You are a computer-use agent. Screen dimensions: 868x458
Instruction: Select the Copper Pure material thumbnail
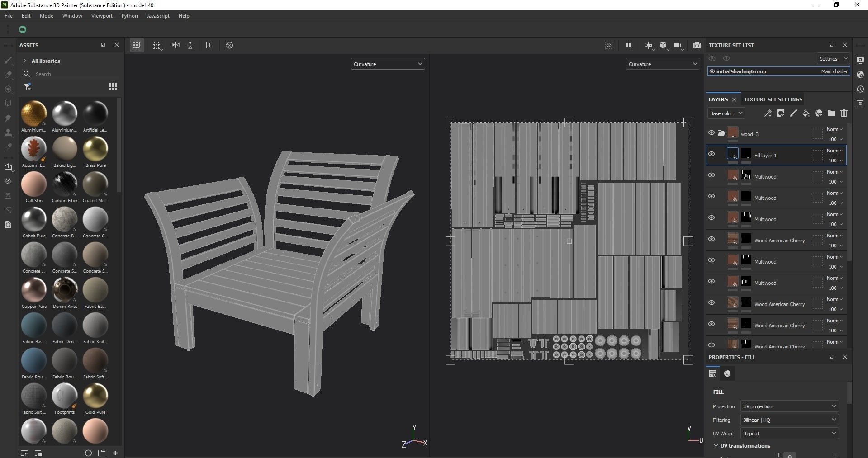coord(34,290)
